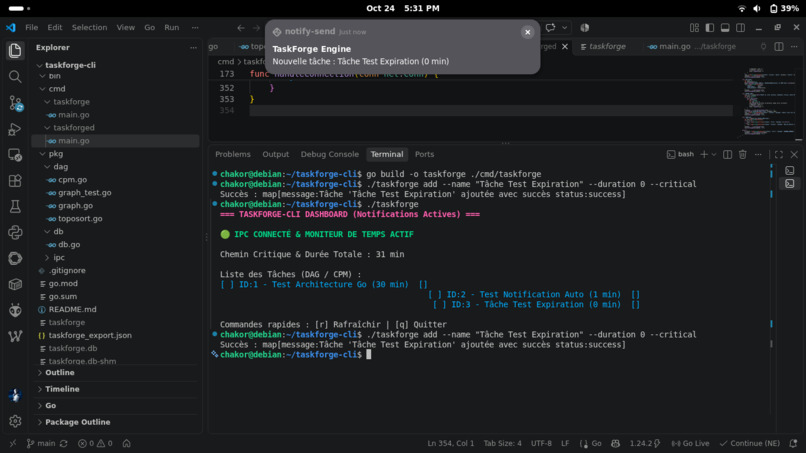Click Go Live in status bar
Viewport: 806px width, 453px height.
pyautogui.click(x=690, y=443)
